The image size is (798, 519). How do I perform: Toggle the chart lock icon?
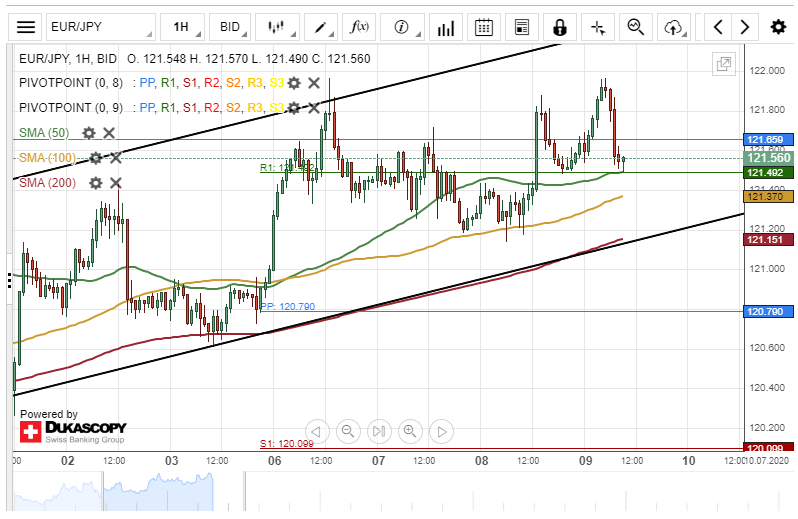[x=560, y=27]
